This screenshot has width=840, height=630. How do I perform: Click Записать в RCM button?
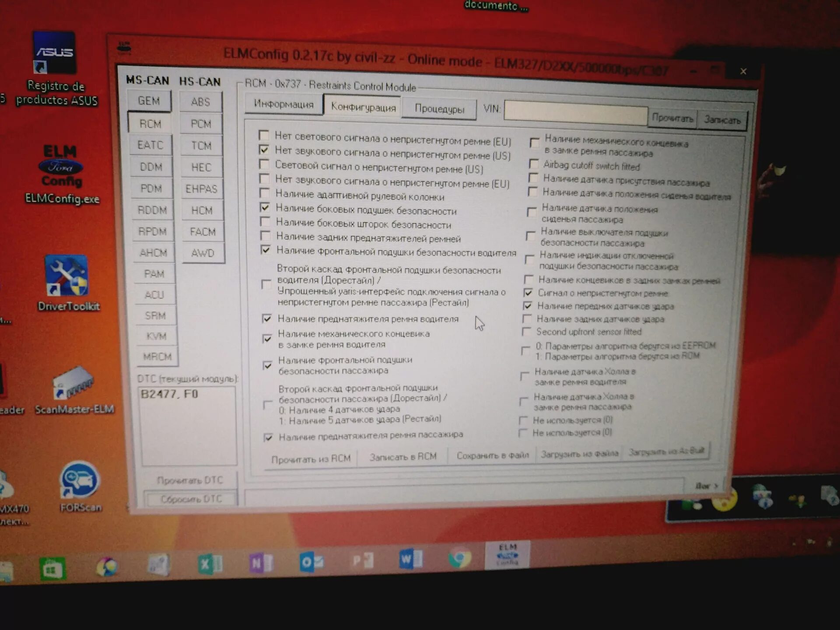(402, 457)
